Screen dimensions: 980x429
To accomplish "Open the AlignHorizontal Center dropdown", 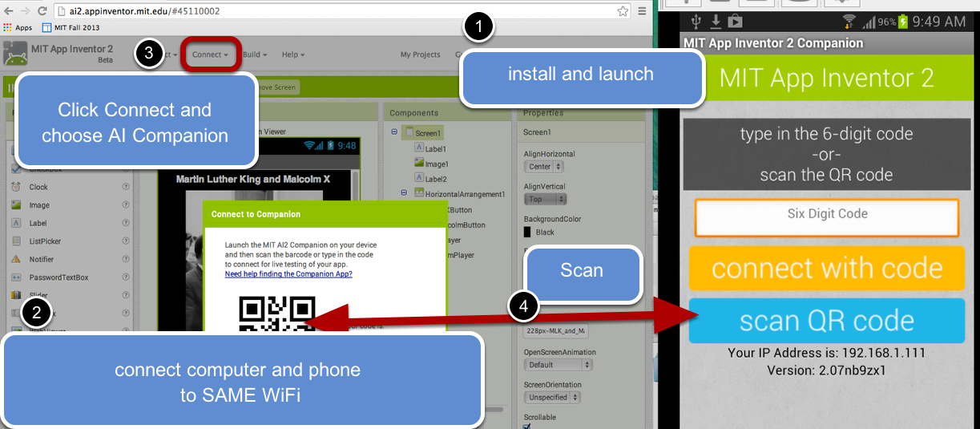I will click(x=545, y=167).
